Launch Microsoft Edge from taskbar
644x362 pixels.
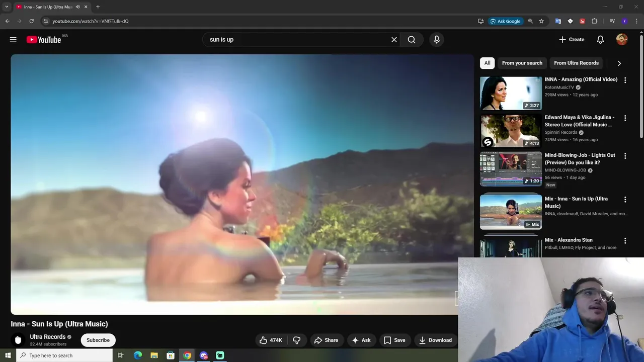(138, 355)
